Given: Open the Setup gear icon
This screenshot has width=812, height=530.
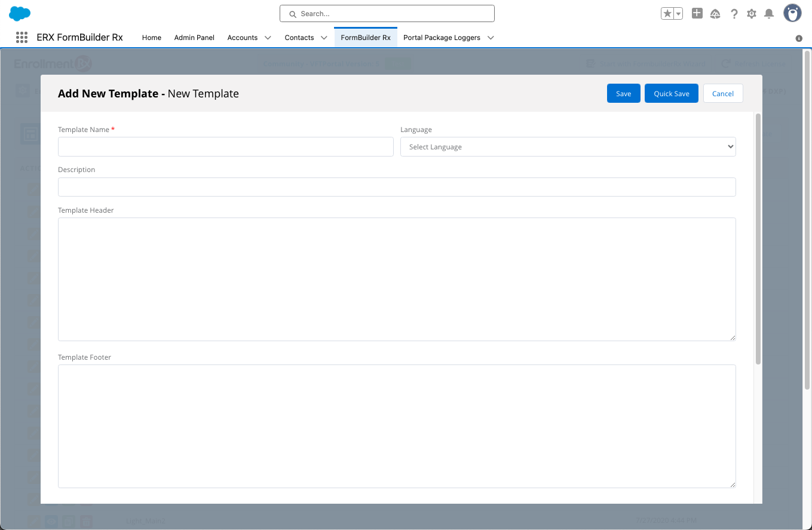Looking at the screenshot, I should pyautogui.click(x=752, y=14).
